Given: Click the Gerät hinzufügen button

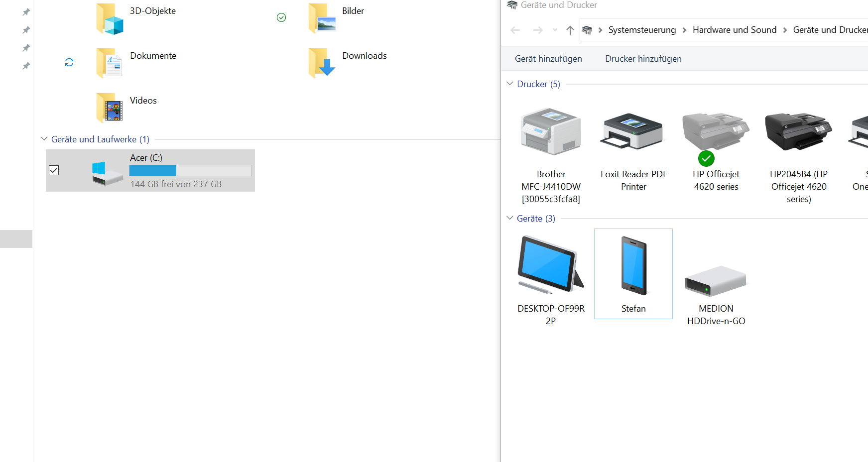Looking at the screenshot, I should (x=548, y=58).
